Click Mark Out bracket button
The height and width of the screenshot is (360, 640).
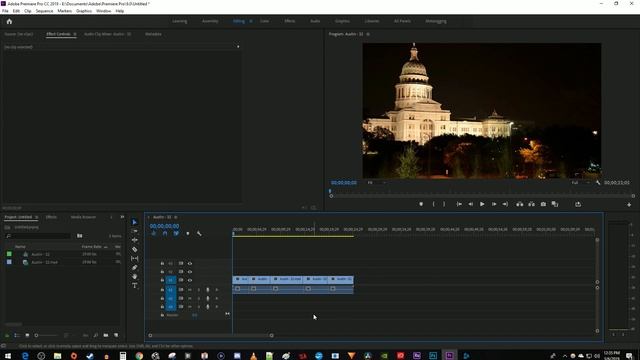[444, 204]
